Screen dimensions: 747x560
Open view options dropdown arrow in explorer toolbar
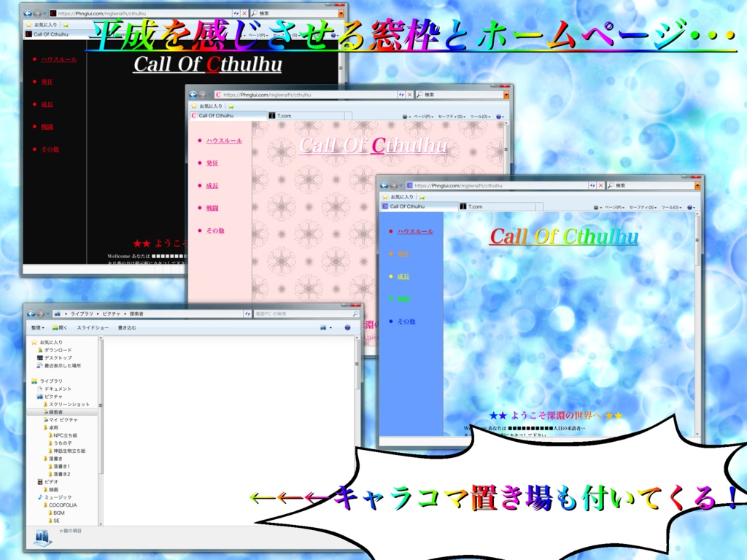(330, 327)
